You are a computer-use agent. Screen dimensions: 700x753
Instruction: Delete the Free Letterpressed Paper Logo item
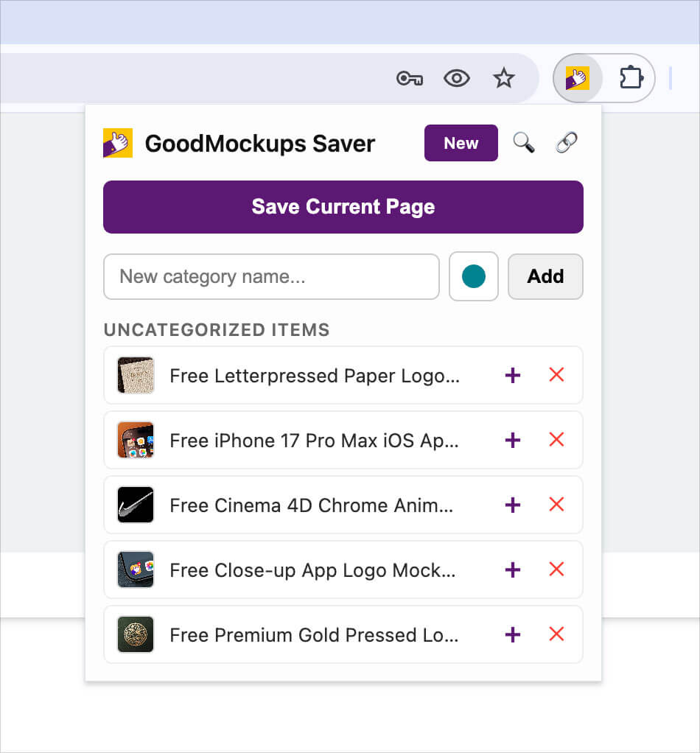(x=556, y=374)
